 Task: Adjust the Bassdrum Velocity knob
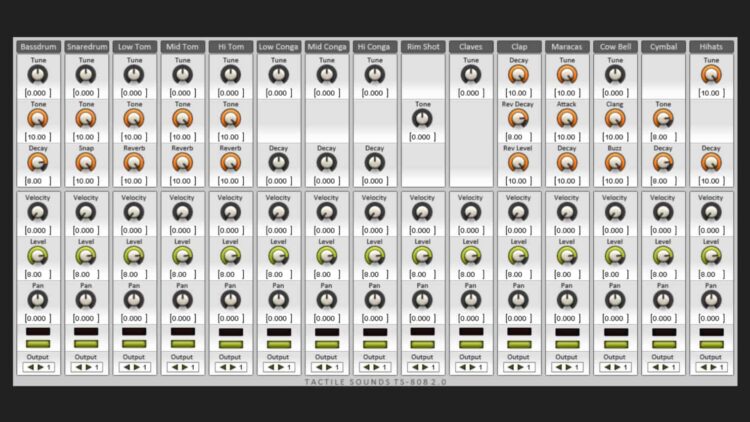pos(38,212)
